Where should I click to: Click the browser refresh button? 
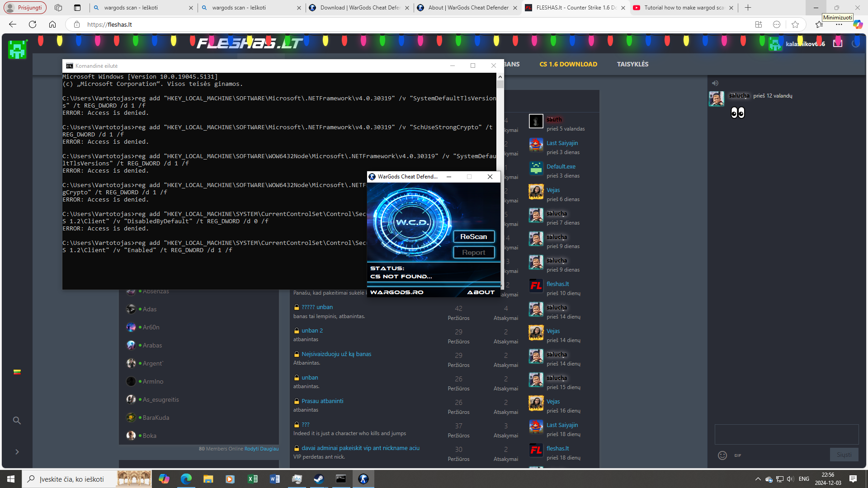(33, 24)
